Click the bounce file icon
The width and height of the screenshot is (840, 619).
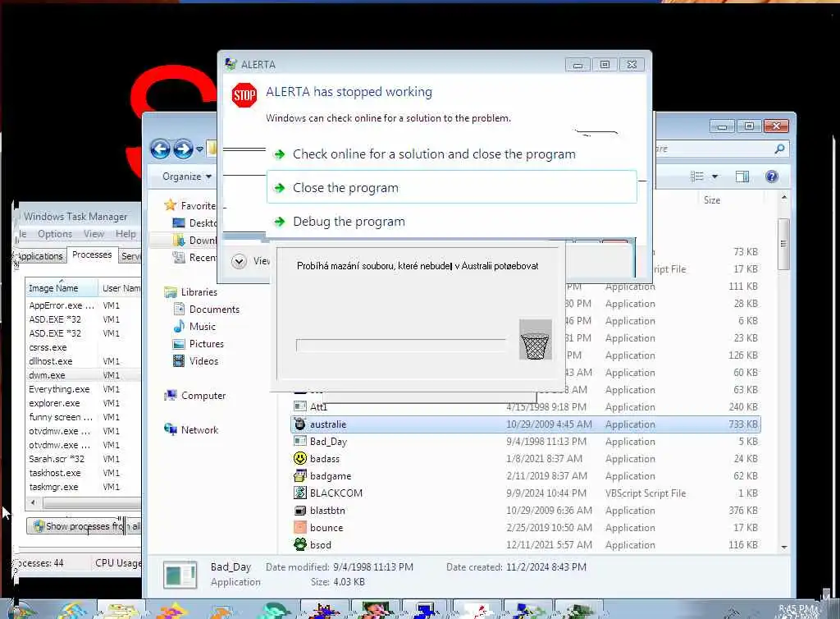pos(300,527)
